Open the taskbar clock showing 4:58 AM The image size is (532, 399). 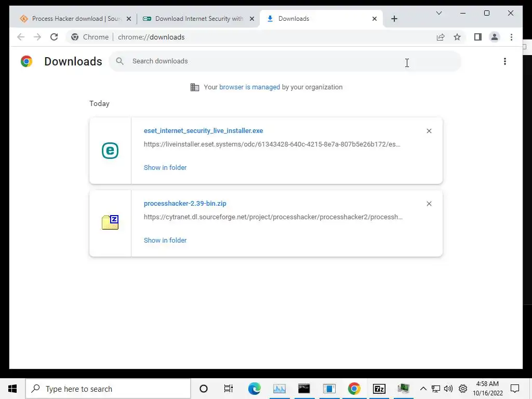point(487,389)
